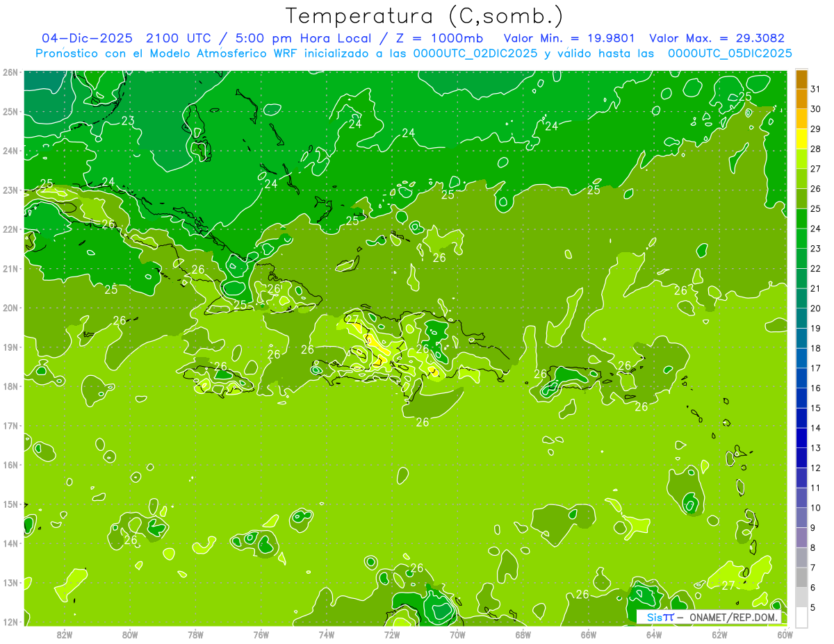The width and height of the screenshot is (834, 644).
Task: Click the "0000UTC_02DIC2025" initialization time
Action: pyautogui.click(x=475, y=53)
